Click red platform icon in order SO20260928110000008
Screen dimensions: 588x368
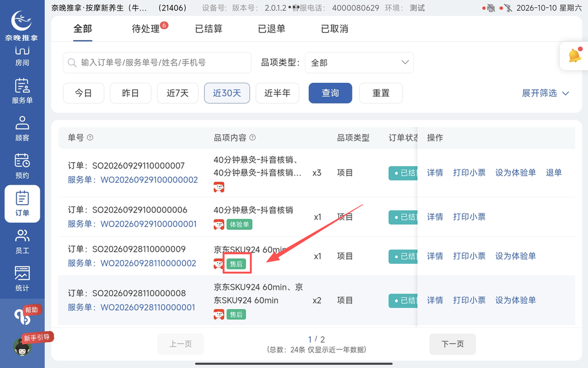pyautogui.click(x=219, y=315)
